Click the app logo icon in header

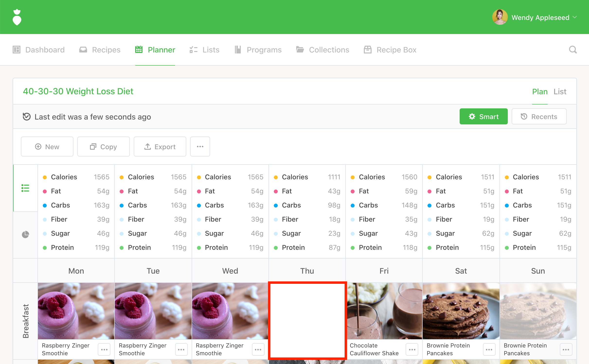(x=17, y=17)
